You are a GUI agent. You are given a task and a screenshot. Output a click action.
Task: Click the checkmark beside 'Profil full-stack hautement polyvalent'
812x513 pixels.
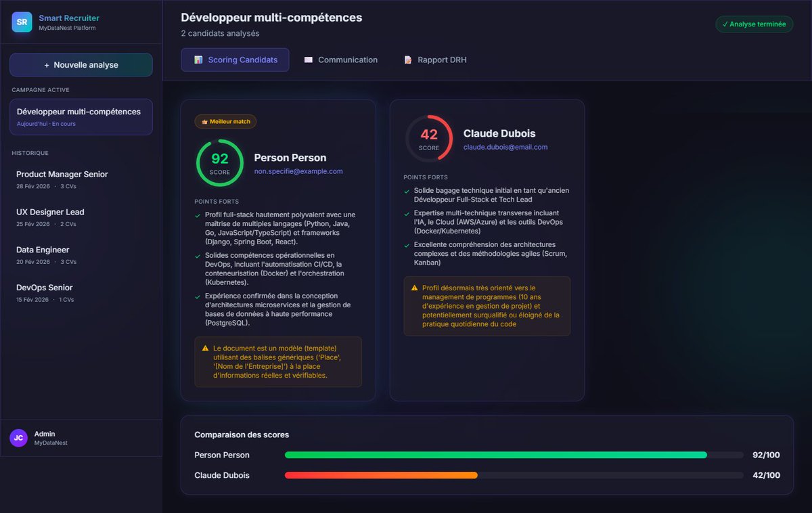click(x=198, y=215)
